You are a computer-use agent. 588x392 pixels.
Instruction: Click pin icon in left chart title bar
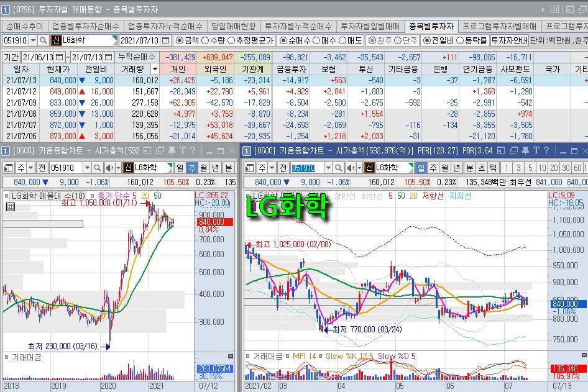pyautogui.click(x=172, y=151)
